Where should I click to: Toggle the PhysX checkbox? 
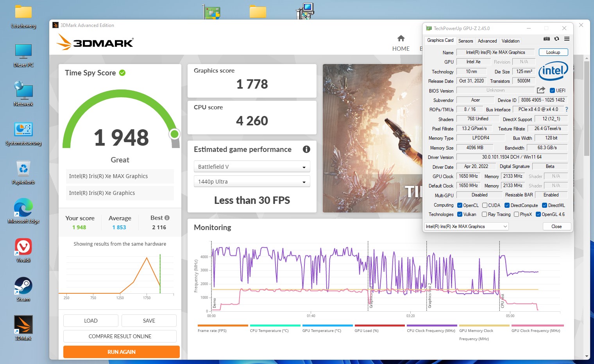[517, 214]
